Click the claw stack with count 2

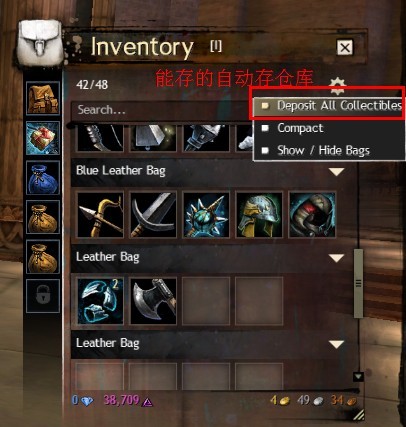[x=100, y=301]
